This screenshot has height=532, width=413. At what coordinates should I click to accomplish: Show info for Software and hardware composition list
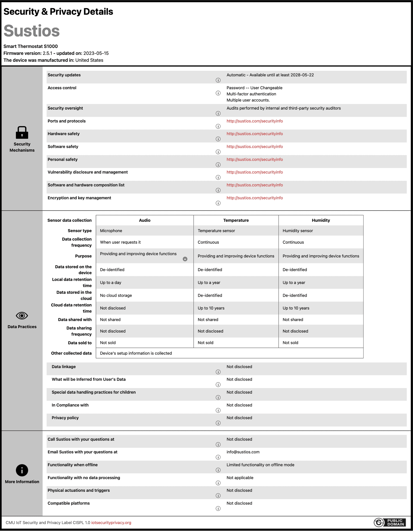click(x=218, y=190)
